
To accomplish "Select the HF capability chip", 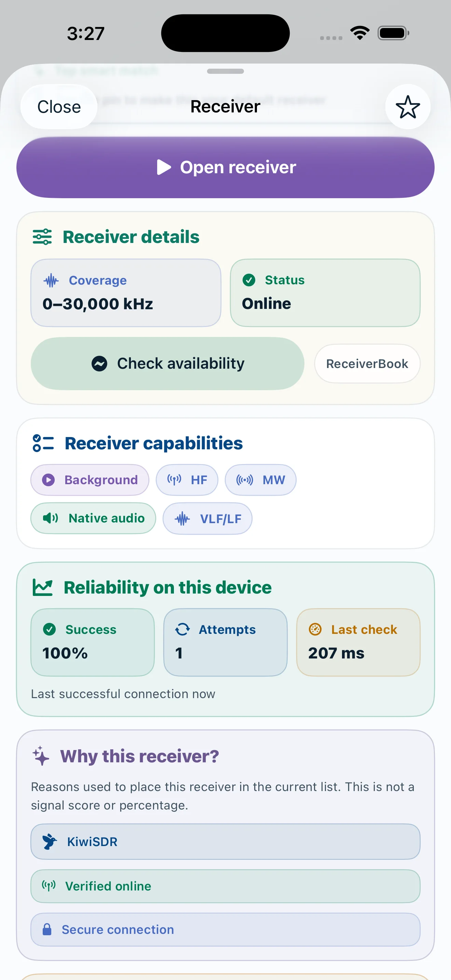I will [187, 480].
